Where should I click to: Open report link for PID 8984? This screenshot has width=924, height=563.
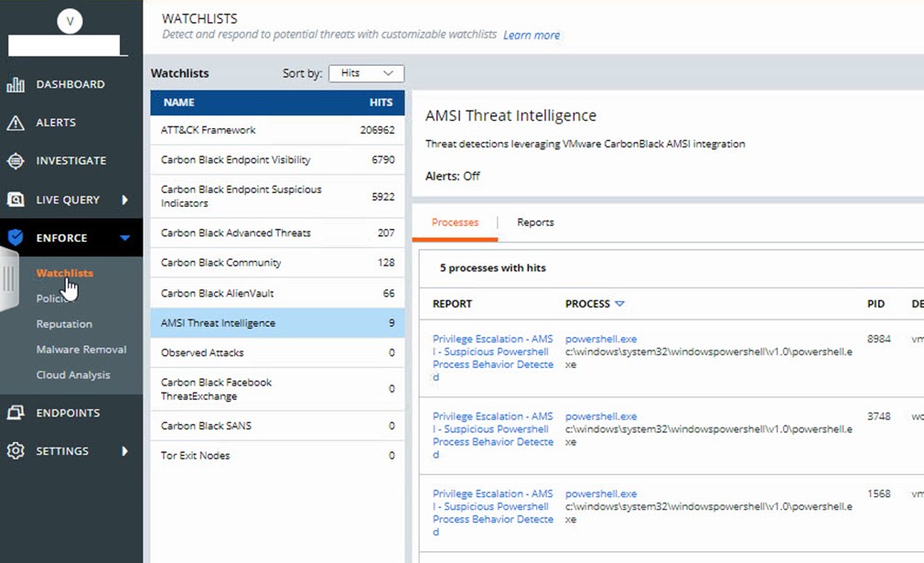pos(493,358)
